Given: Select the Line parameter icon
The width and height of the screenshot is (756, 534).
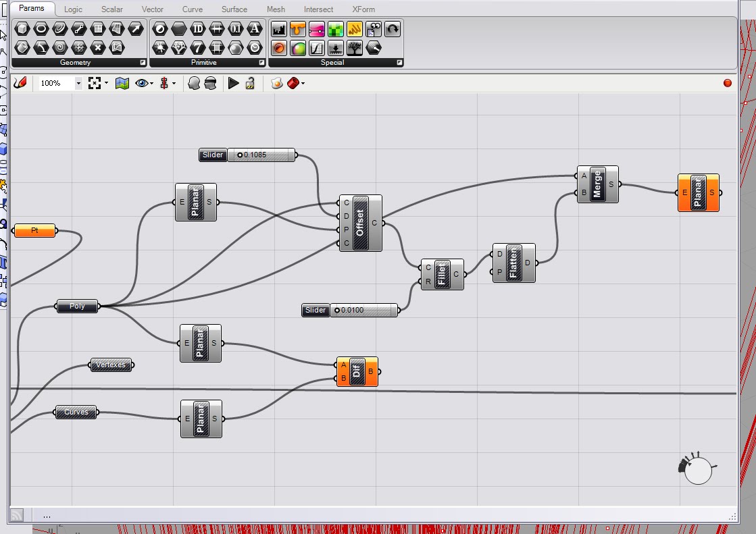Looking at the screenshot, I should [78, 29].
